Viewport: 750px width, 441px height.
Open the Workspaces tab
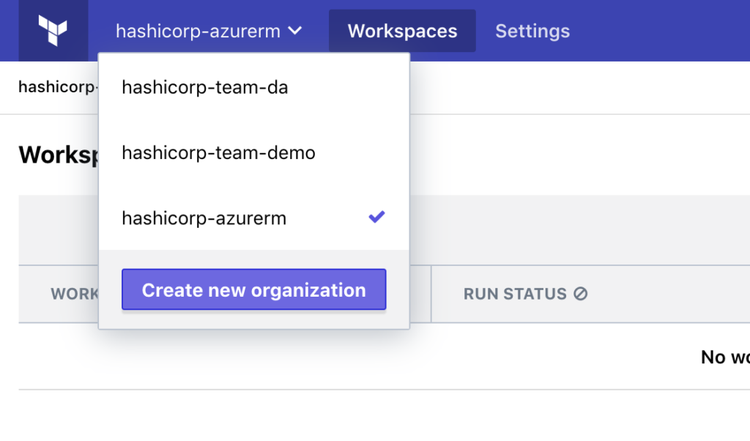[x=402, y=31]
